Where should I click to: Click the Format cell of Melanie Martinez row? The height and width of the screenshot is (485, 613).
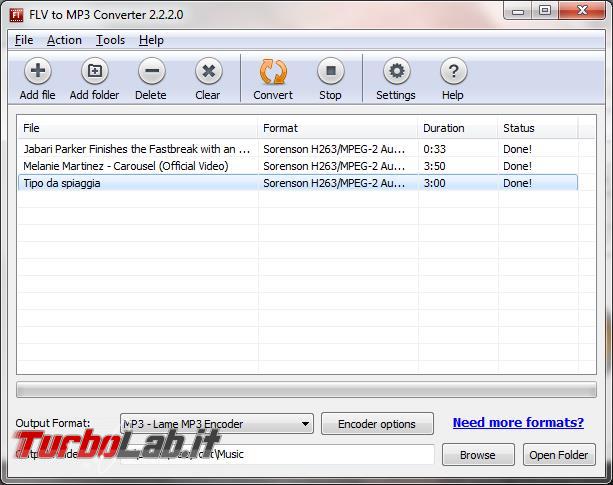[335, 166]
